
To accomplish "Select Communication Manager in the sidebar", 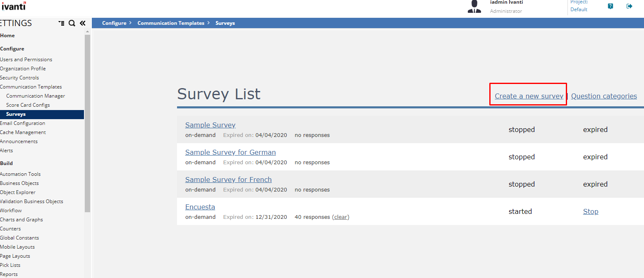I will click(x=36, y=96).
